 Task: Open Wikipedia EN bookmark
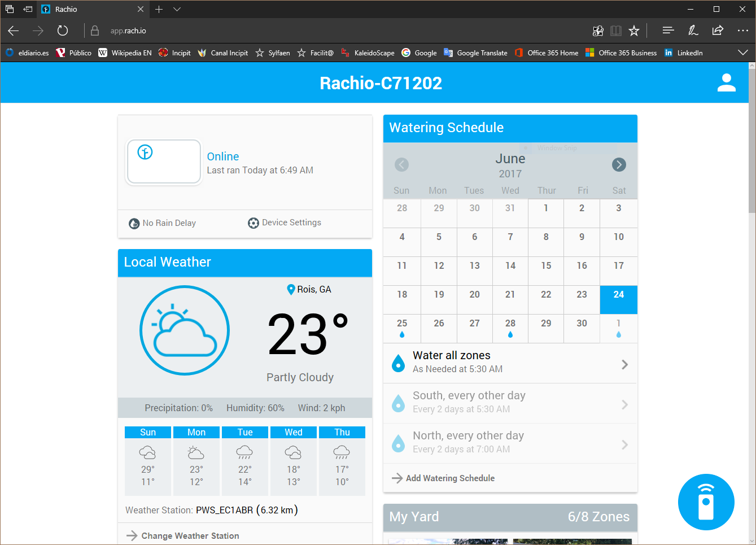pos(125,53)
